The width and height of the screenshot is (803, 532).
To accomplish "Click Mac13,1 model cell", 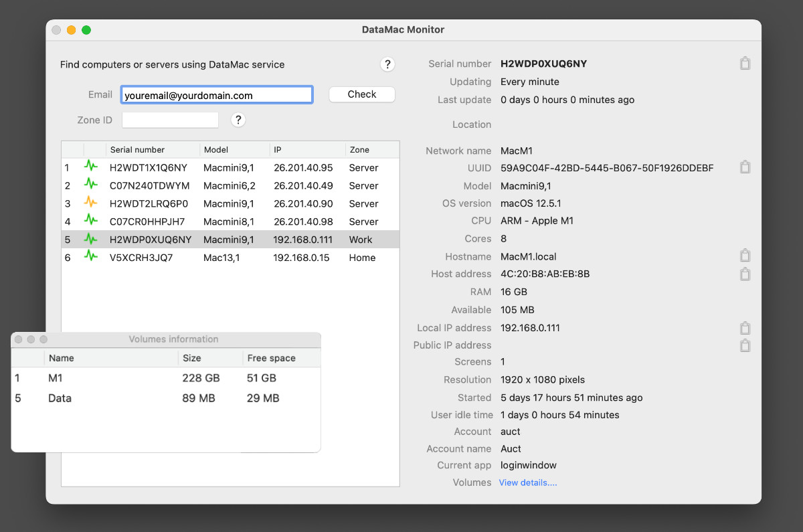I will [221, 258].
